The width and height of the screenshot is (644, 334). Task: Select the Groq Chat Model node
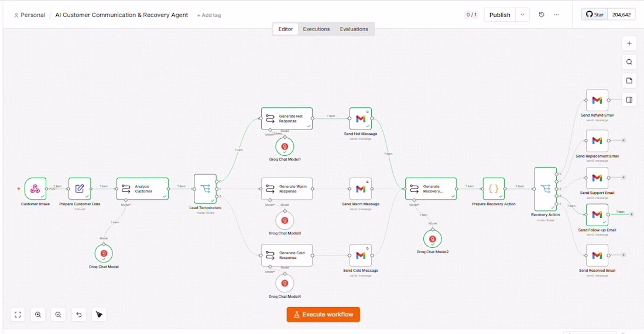[x=104, y=254]
